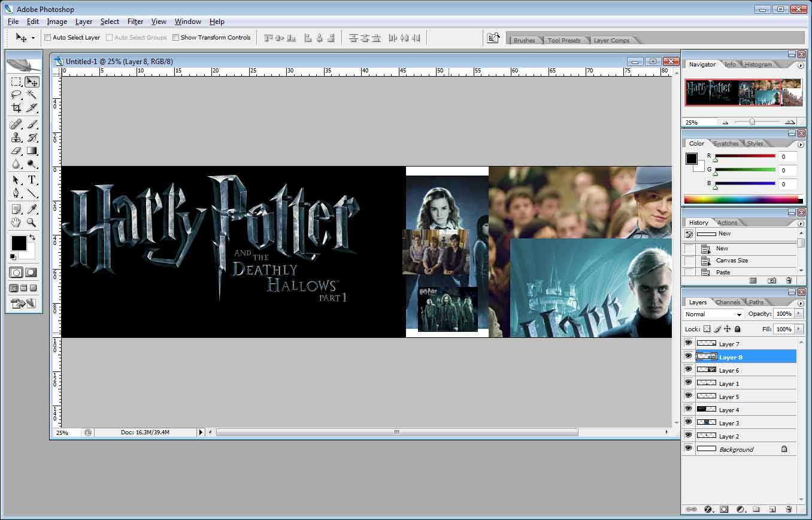Click Jump to ImageReady button

[24, 304]
